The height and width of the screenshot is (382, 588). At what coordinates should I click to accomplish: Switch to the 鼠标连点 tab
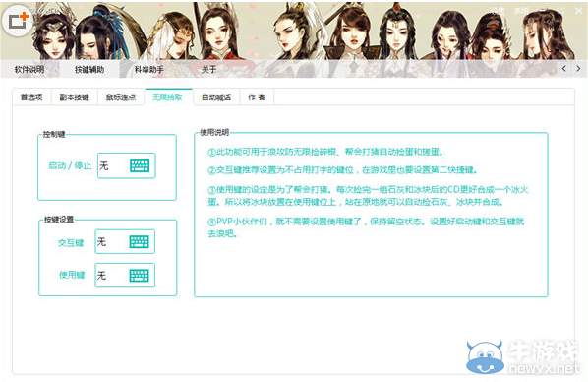click(121, 97)
